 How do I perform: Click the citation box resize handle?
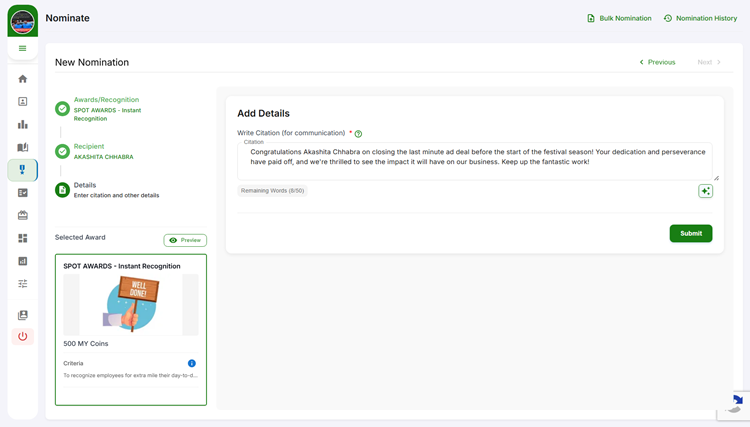[716, 178]
